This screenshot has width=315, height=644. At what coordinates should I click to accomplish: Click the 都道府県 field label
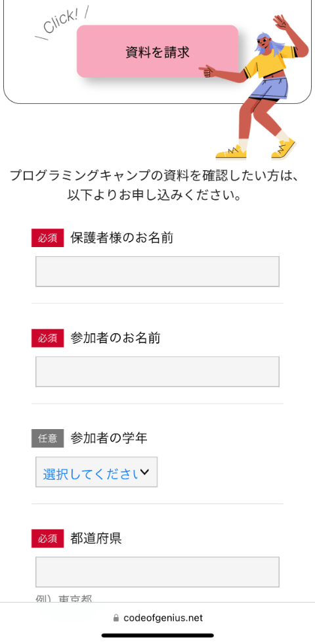[96, 538]
